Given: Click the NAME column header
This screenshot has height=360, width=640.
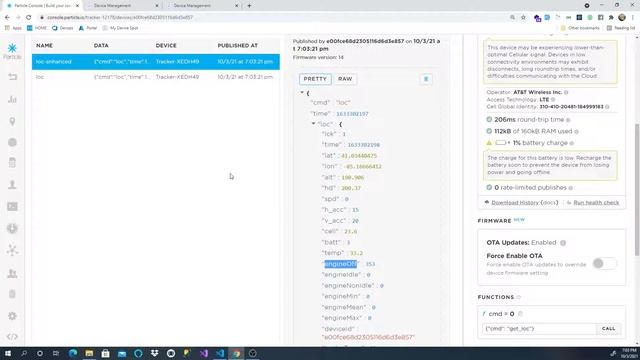Looking at the screenshot, I should [44, 45].
